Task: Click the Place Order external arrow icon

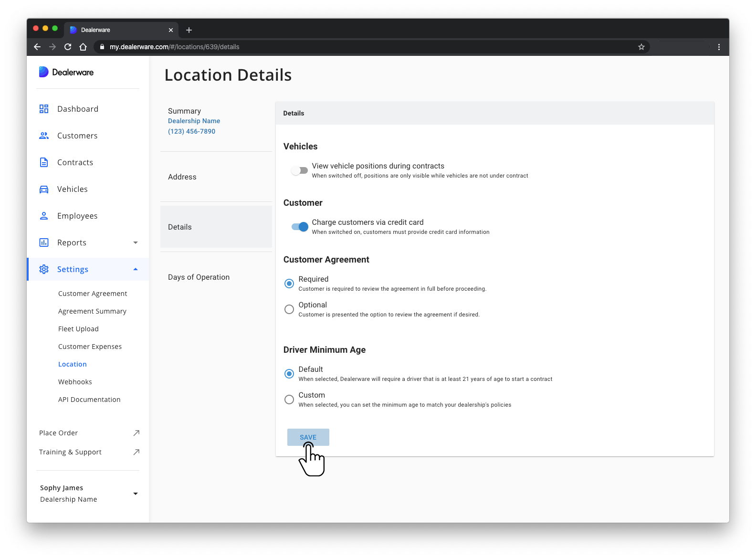Action: tap(136, 433)
